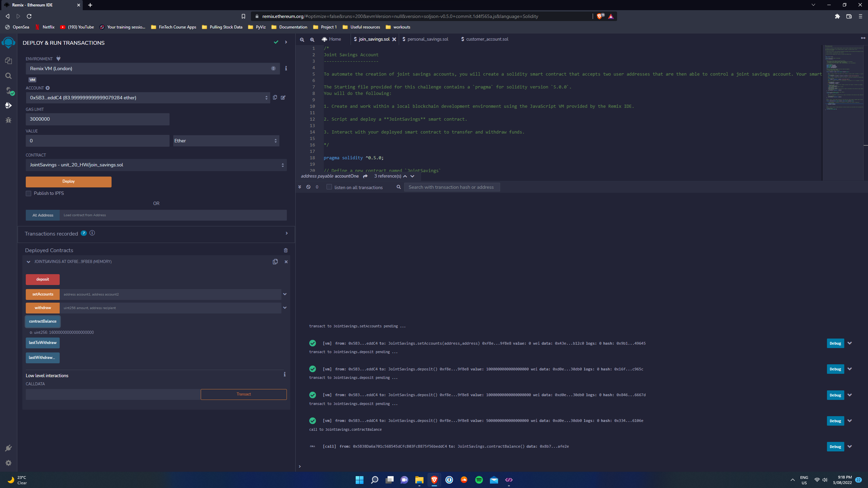Click the orange Deploy button

(68, 182)
